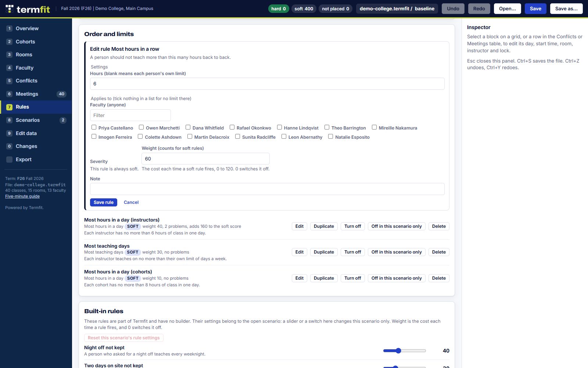Check the Mireille Nakamura box
Screen dimensions: 588x368
point(374,127)
